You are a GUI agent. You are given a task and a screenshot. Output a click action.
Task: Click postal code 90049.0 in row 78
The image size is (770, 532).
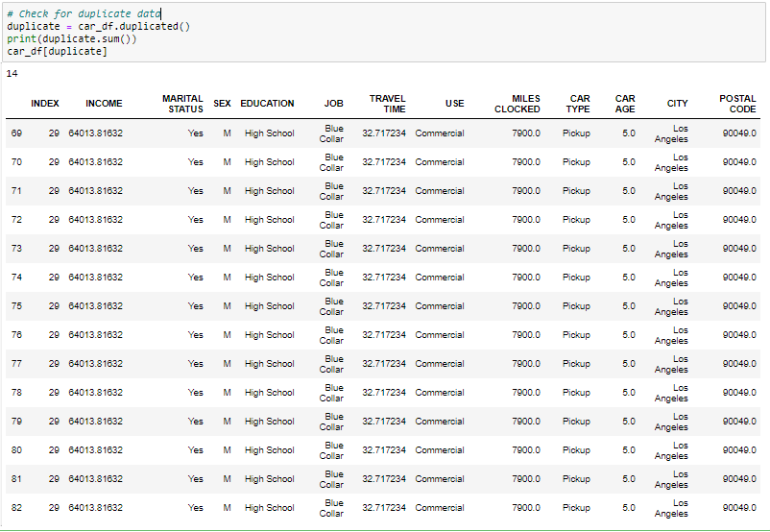739,393
